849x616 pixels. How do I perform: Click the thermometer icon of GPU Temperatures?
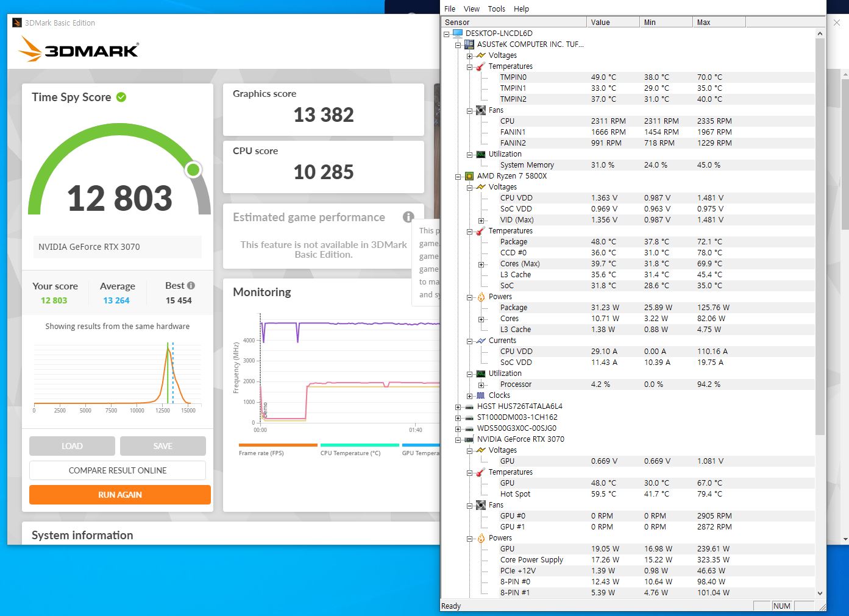481,472
